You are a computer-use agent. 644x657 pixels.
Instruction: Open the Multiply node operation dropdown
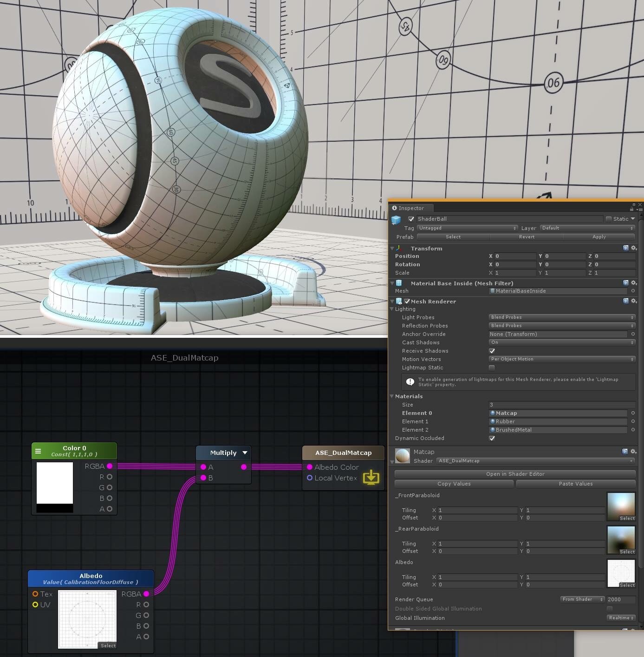coord(244,452)
